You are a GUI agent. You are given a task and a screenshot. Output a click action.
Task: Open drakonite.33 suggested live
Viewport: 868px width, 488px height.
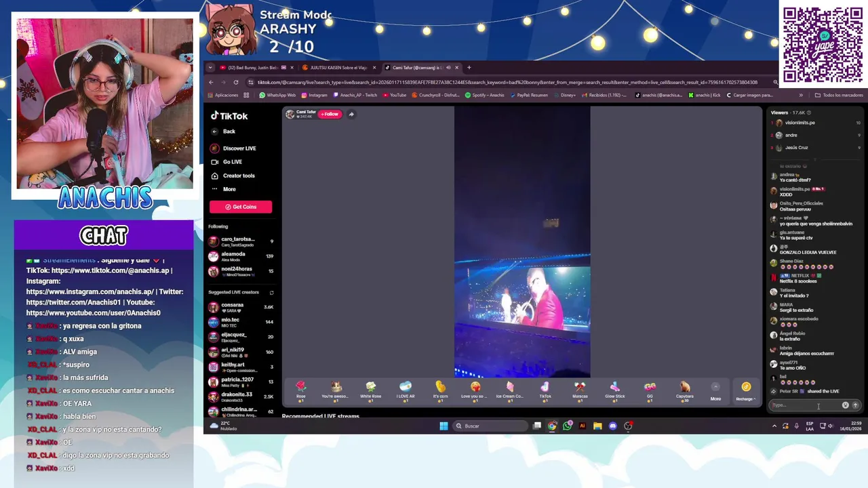coord(241,396)
